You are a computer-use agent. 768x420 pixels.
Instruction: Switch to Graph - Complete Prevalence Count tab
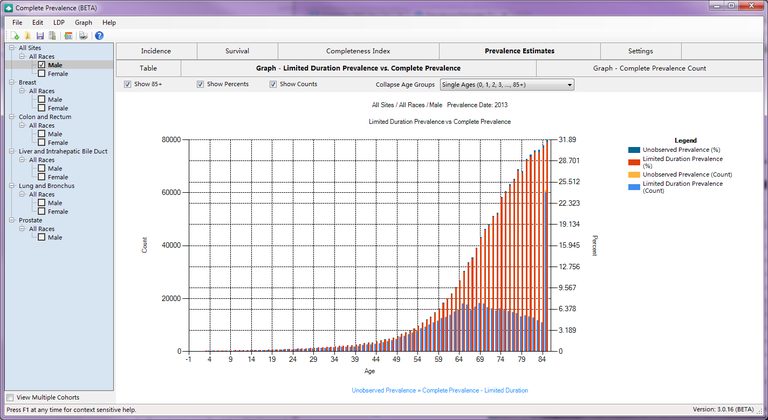click(x=649, y=68)
